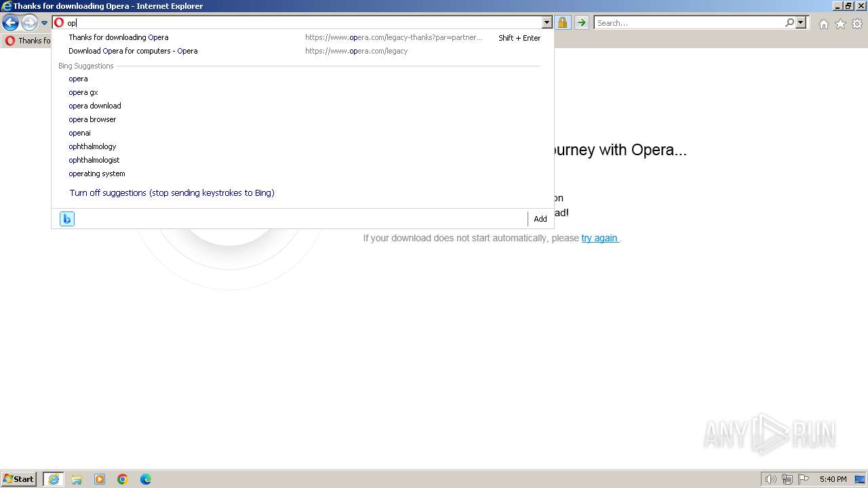Choose the 'ophthalmologist' suggestion

302,160
